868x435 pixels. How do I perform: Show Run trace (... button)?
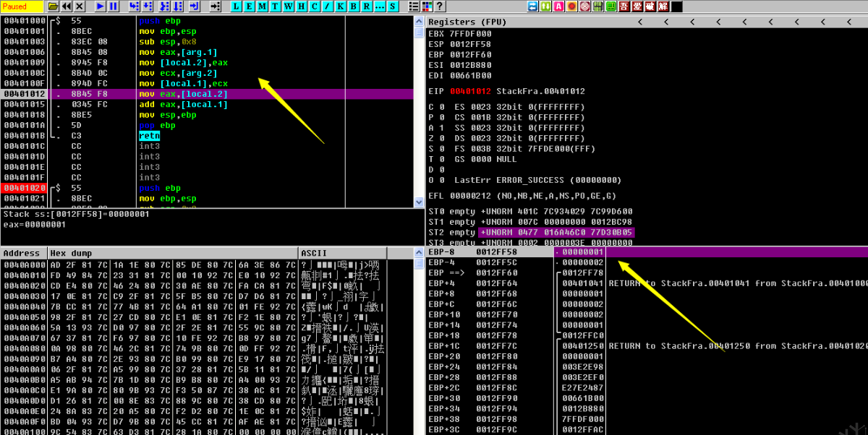[379, 7]
